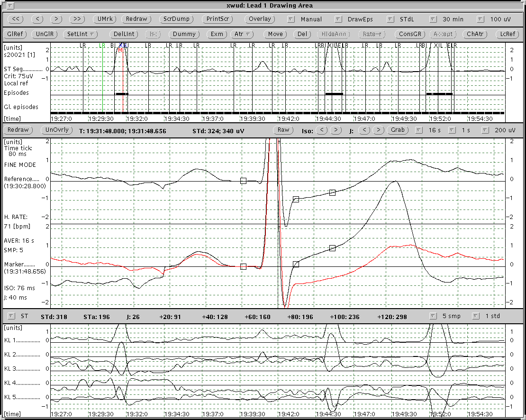Click the UnOvrly button
This screenshot has height=420, width=526.
tap(57, 130)
